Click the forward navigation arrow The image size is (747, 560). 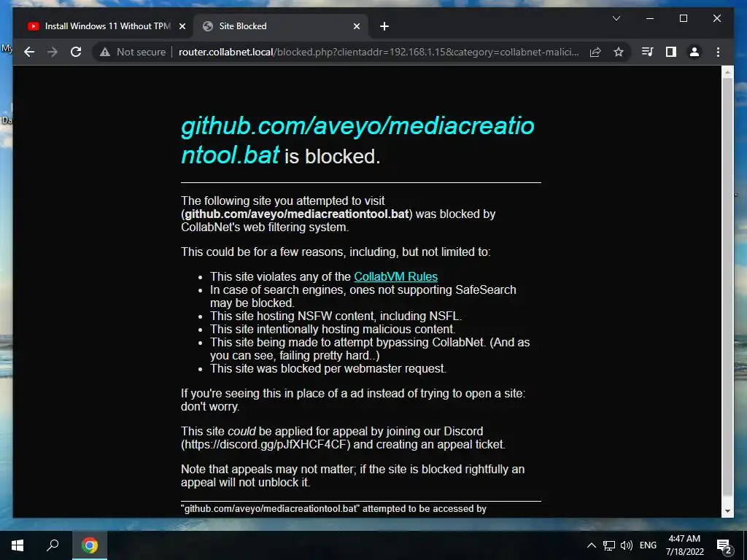click(x=53, y=52)
